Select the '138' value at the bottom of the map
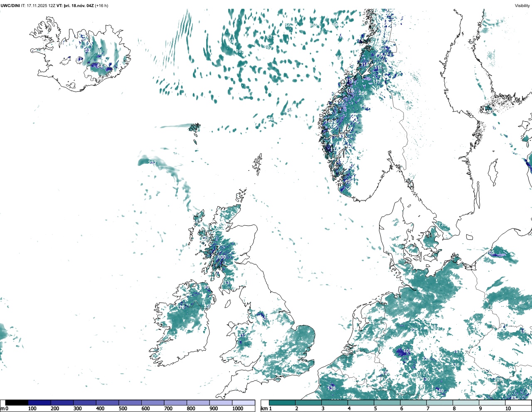The height and width of the screenshot is (412, 532). tap(331, 388)
